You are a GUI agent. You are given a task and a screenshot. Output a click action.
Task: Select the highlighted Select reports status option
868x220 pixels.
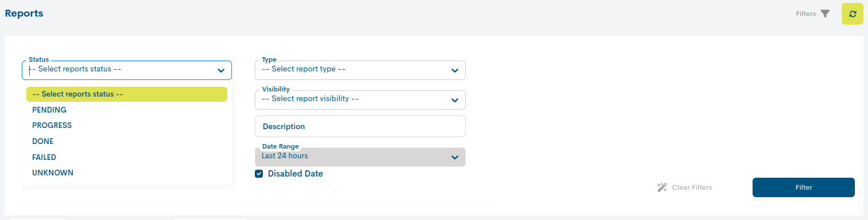[x=127, y=94]
